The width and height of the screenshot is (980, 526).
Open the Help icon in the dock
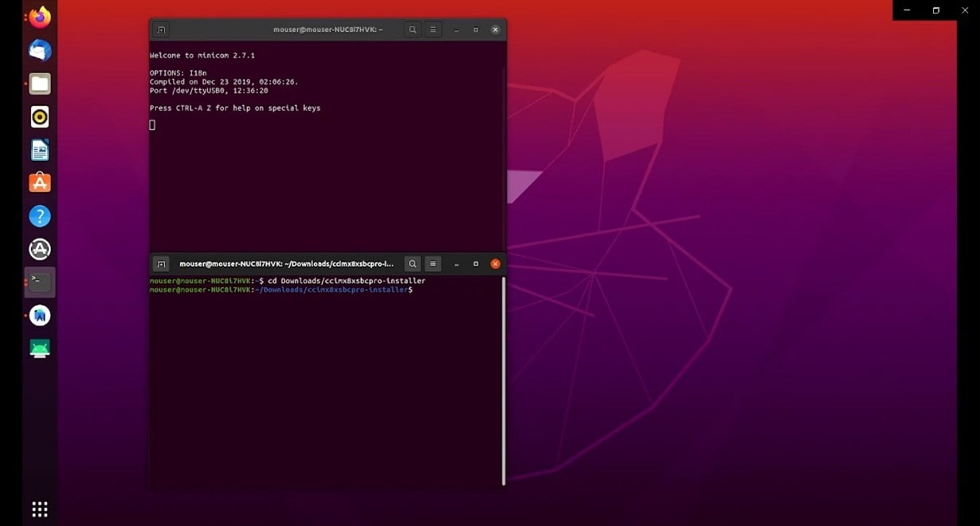point(40,216)
